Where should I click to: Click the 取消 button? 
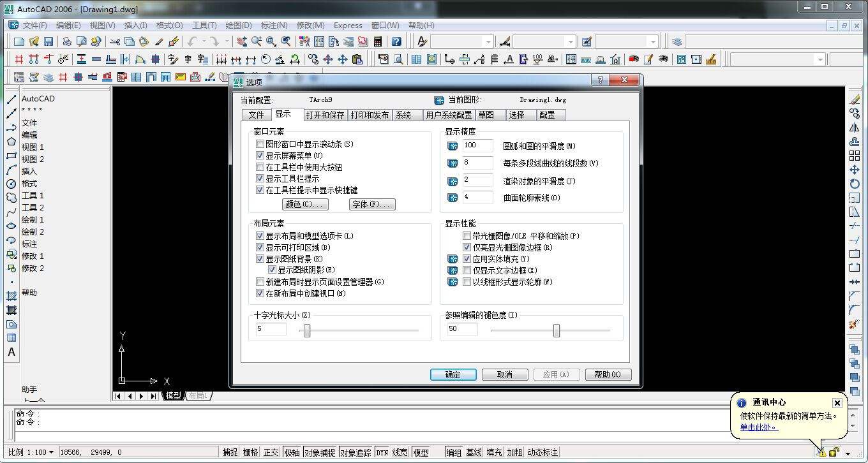pyautogui.click(x=505, y=374)
